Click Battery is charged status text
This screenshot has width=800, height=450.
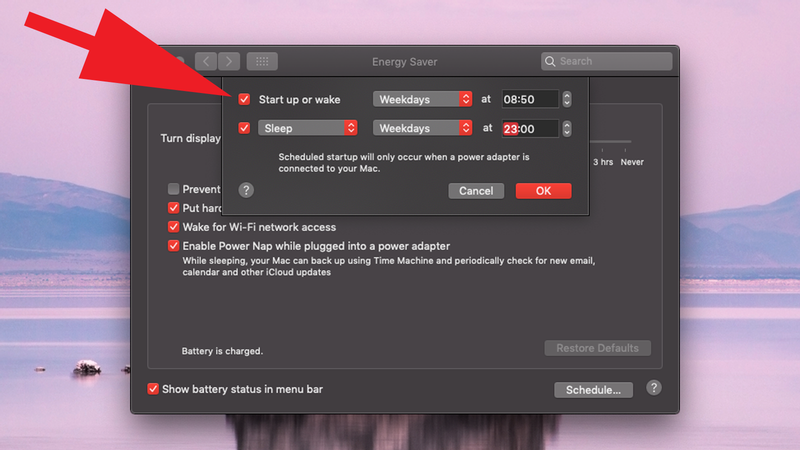coord(222,351)
